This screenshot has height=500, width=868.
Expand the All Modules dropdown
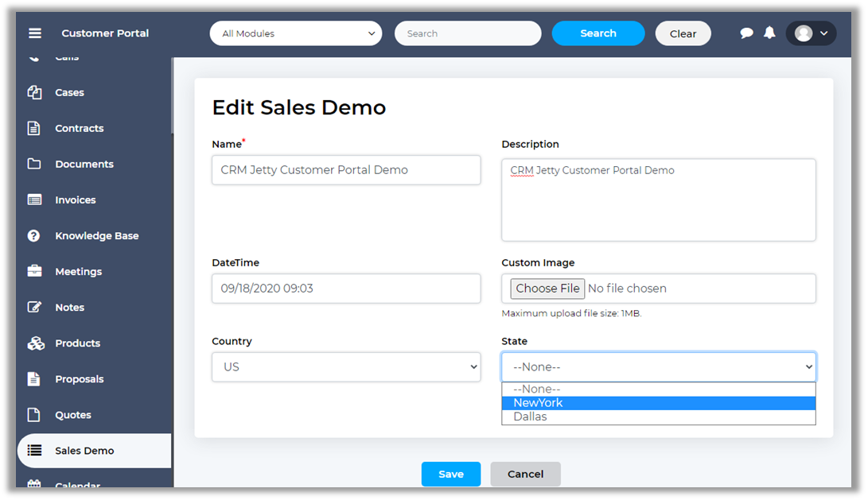click(295, 33)
